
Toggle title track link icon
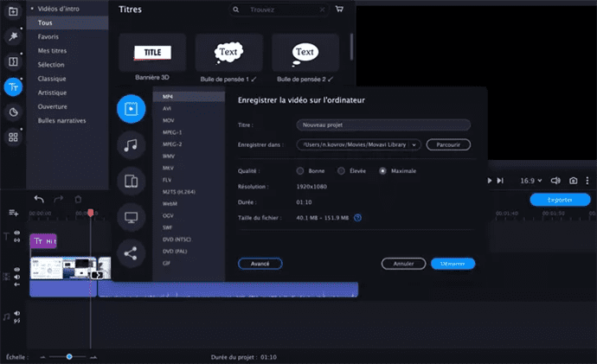(17, 240)
